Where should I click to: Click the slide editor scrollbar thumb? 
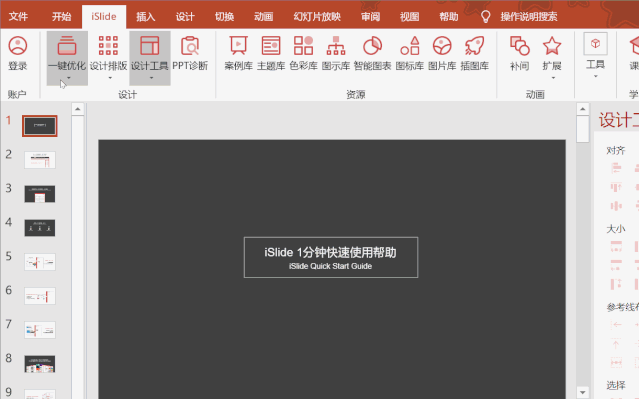click(x=583, y=129)
